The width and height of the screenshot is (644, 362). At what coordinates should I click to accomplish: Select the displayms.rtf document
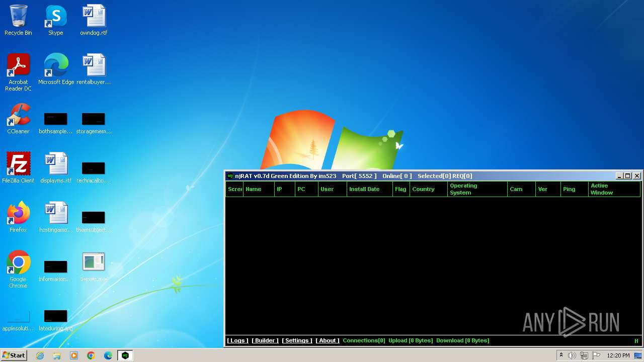[x=56, y=168]
